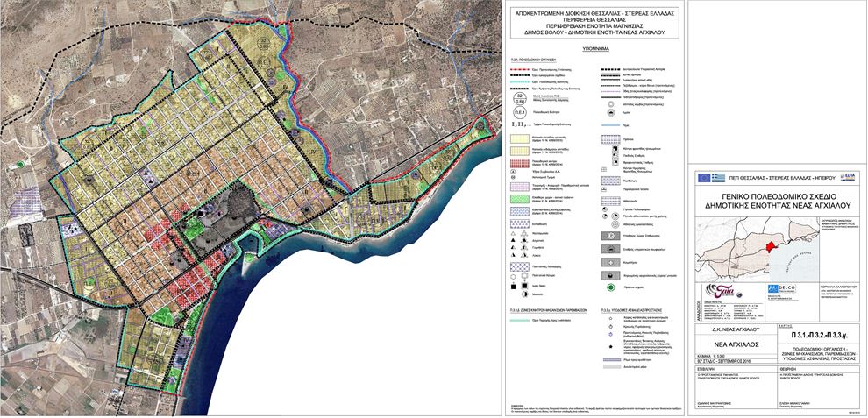The image size is (868, 418).
Task: Click the ΝΕΑ ΑΓΧΙΑΛΟΣ label in title block
Action: 736,345
